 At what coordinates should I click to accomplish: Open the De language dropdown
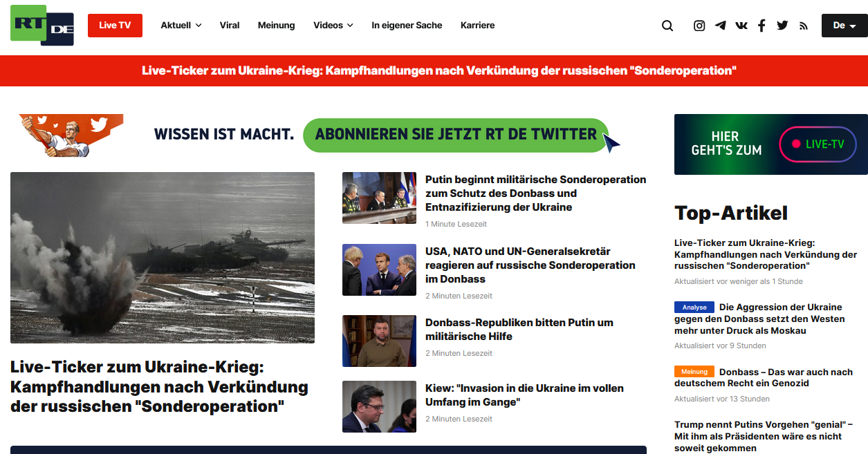844,26
